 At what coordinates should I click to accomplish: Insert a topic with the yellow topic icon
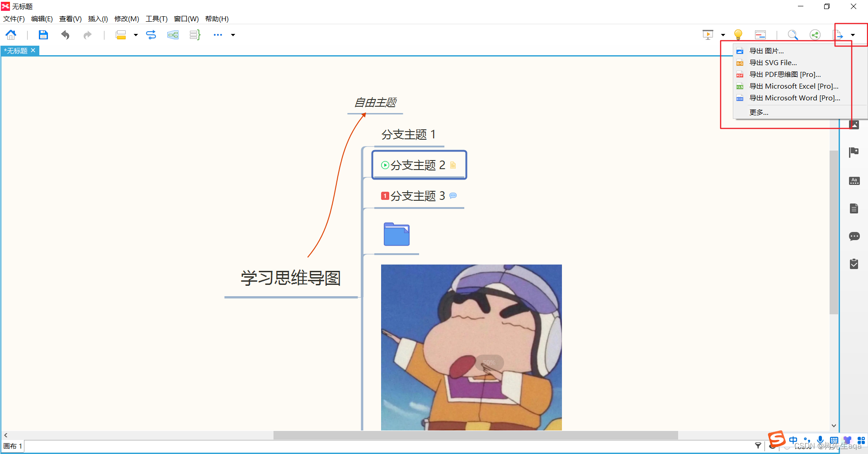click(121, 35)
